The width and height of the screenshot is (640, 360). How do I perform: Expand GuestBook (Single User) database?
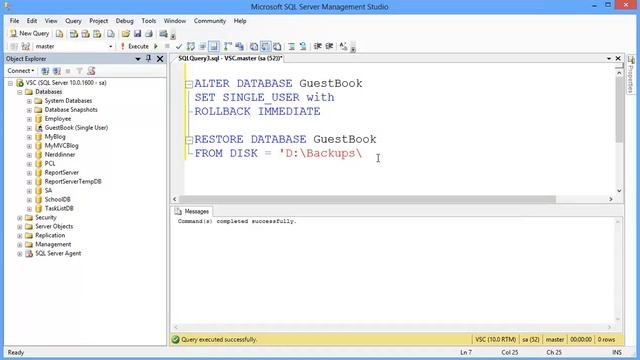pyautogui.click(x=29, y=128)
